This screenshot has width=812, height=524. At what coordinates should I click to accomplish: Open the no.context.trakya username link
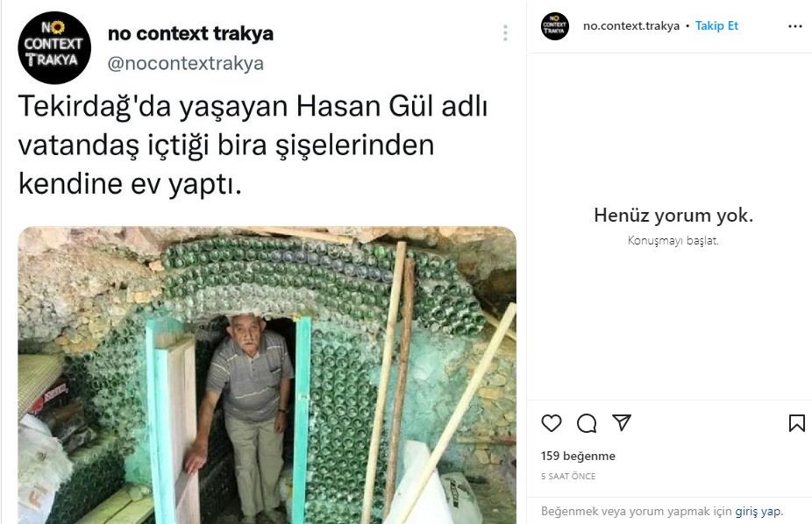631,26
